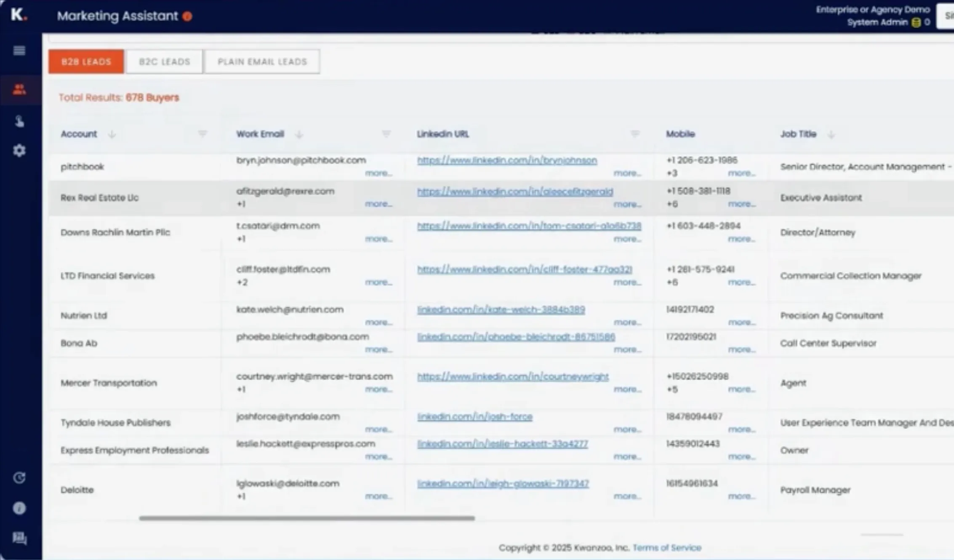Image resolution: width=954 pixels, height=560 pixels.
Task: Open brynjohnson LinkedIn profile link
Action: (507, 160)
